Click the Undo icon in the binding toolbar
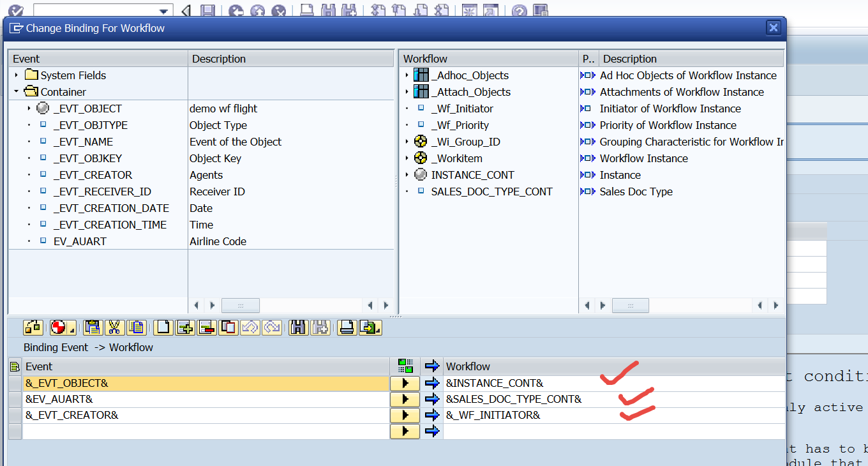The width and height of the screenshot is (868, 466). (249, 327)
